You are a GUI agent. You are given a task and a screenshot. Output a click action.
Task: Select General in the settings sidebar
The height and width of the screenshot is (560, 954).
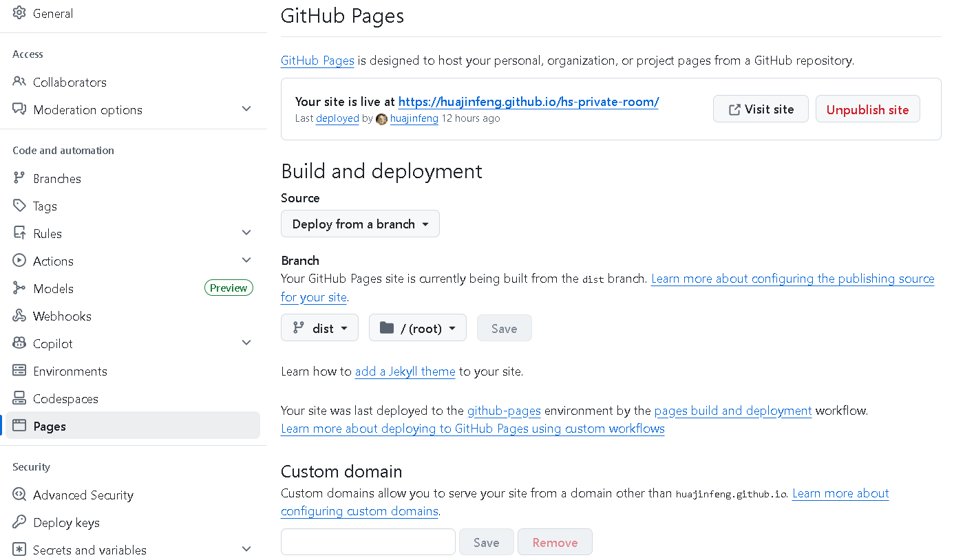click(53, 13)
